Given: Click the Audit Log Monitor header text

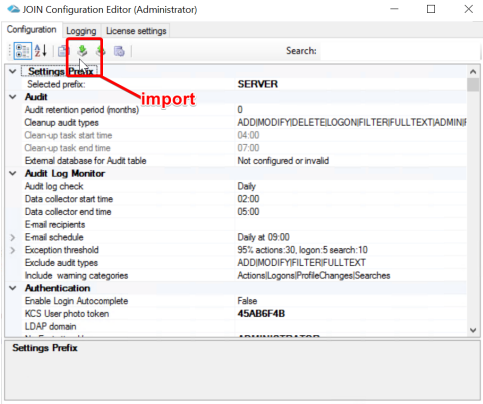Looking at the screenshot, I should tap(65, 173).
